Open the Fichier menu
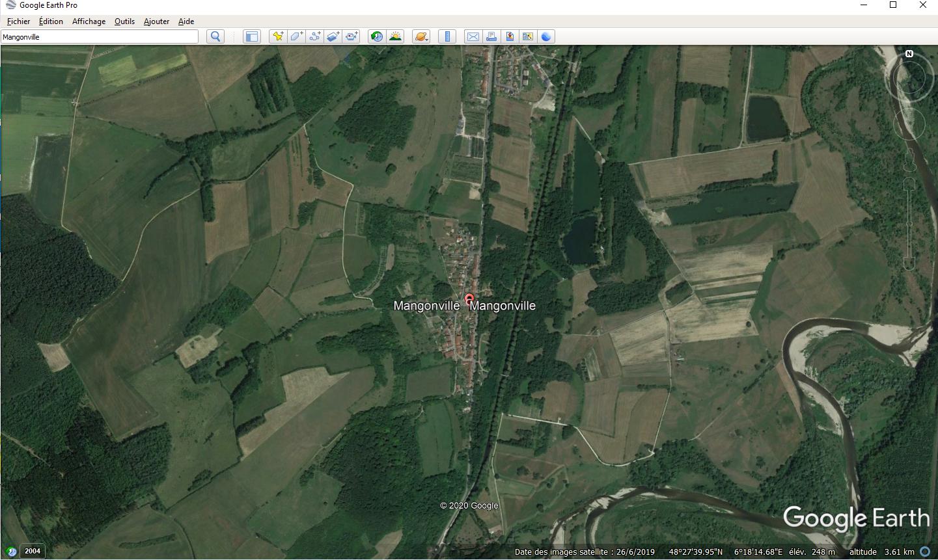The width and height of the screenshot is (938, 560). coord(18,21)
